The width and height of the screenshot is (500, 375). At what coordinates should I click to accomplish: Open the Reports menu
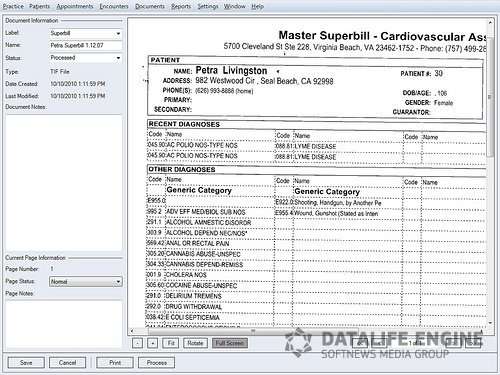coord(181,6)
